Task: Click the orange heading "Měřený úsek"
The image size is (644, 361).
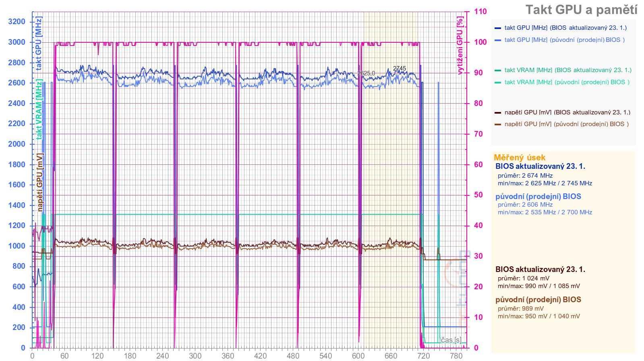Action: [520, 158]
